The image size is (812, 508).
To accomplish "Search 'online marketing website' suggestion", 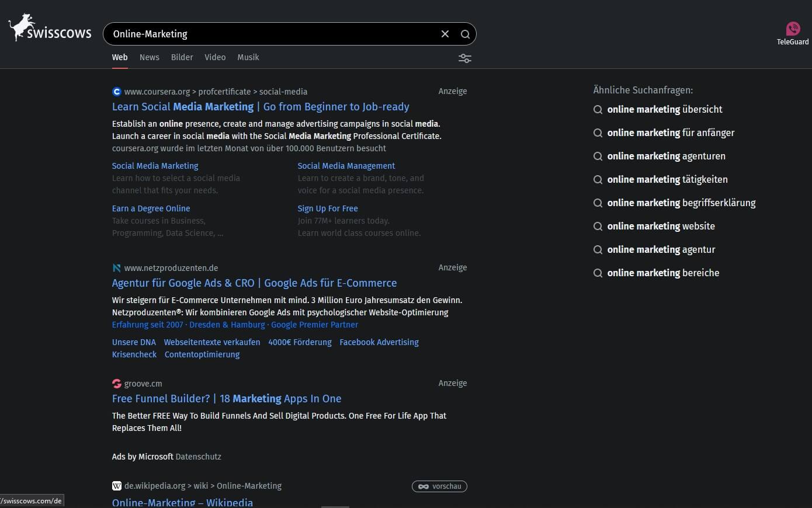I will pos(661,226).
